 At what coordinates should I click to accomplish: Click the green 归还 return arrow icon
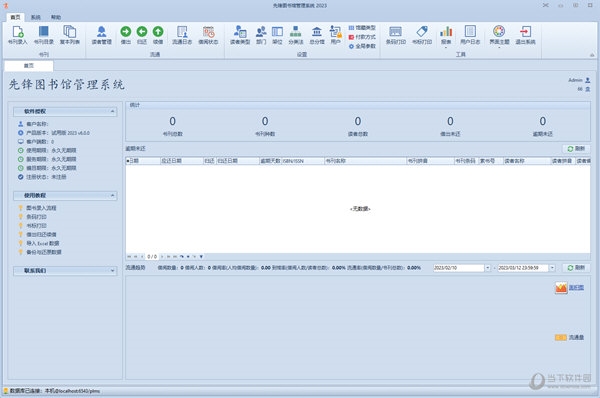point(142,35)
